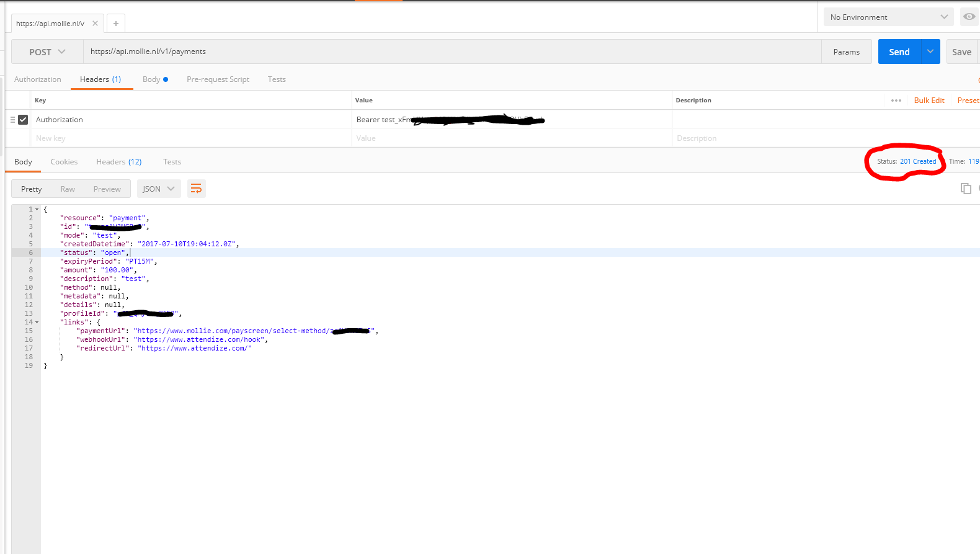Click the "method": null line
980x554 pixels.
pos(90,288)
